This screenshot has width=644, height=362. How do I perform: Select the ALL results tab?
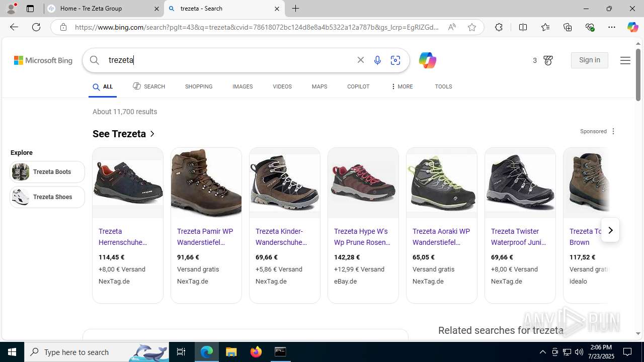[103, 87]
